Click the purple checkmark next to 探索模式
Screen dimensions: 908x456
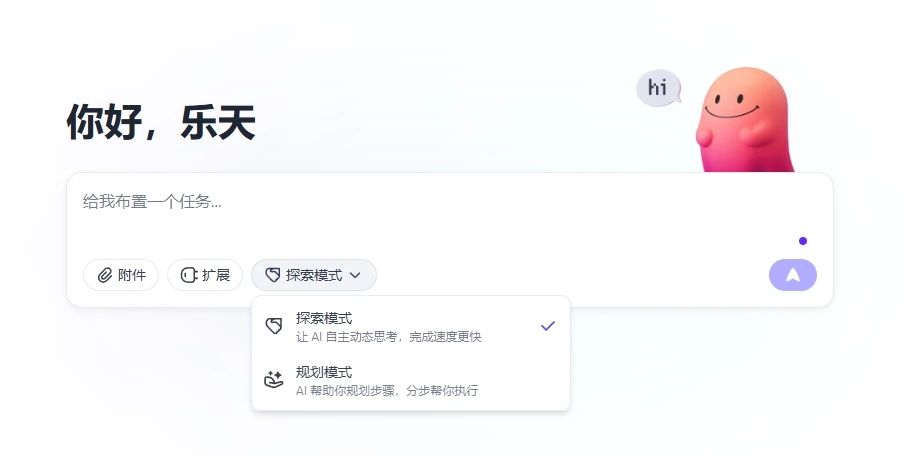[x=548, y=326]
